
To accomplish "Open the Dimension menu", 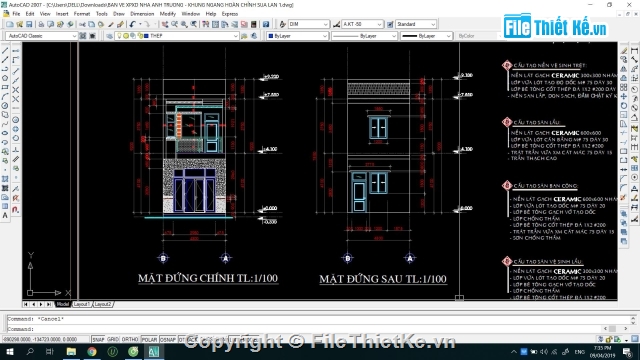I will (x=142, y=14).
